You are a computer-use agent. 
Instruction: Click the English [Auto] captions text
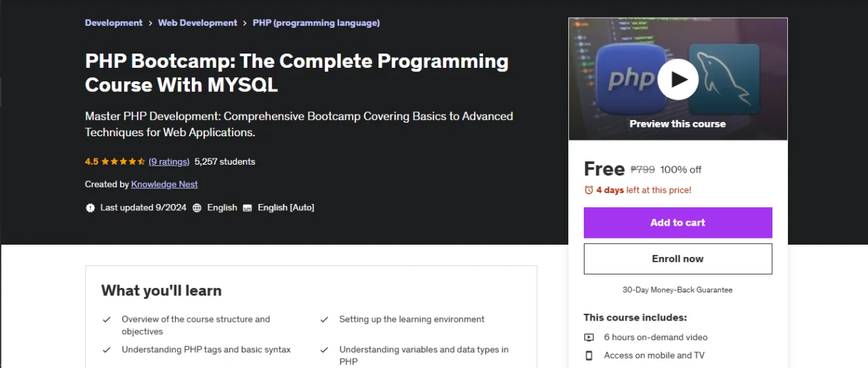click(285, 208)
